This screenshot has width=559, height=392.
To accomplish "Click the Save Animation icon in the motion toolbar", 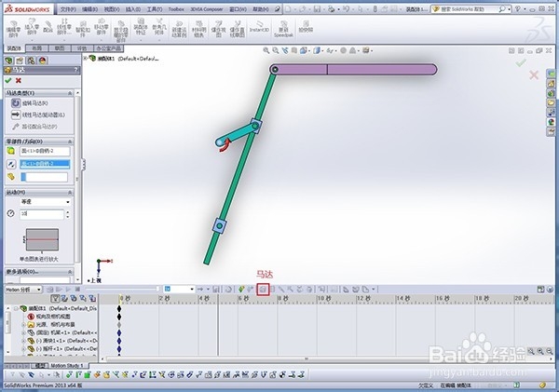I will pyautogui.click(x=216, y=290).
